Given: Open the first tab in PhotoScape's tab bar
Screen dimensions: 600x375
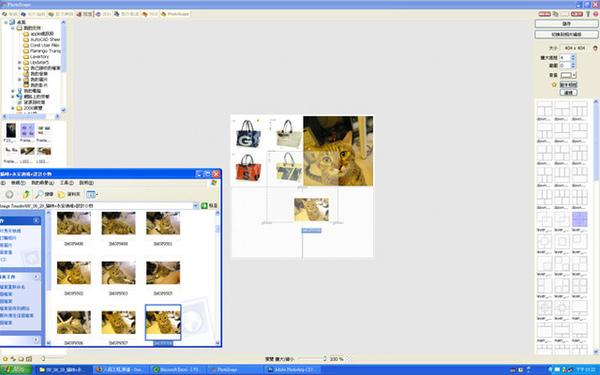Looking at the screenshot, I should click(10, 14).
